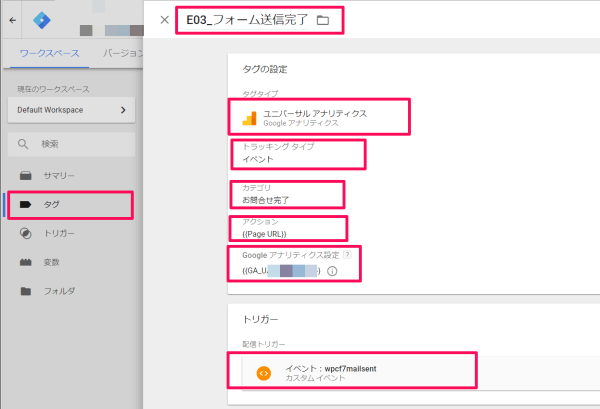600x409 pixels.
Task: Click the {{GA_U... settings variable
Action: click(x=281, y=271)
